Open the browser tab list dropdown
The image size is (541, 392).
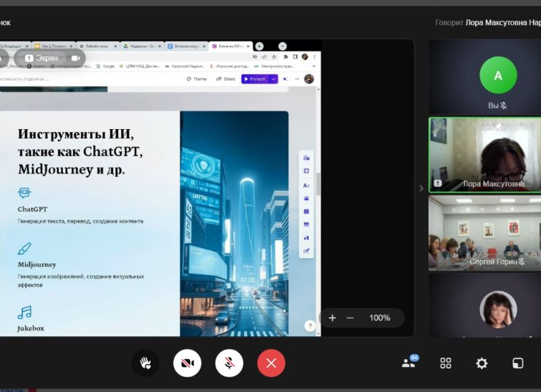[283, 46]
